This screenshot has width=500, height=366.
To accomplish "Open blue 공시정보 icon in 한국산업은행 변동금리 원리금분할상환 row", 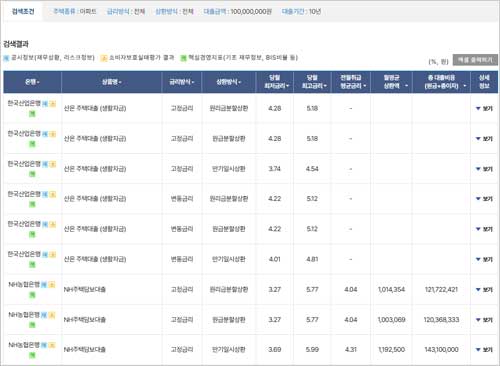I will [45, 194].
